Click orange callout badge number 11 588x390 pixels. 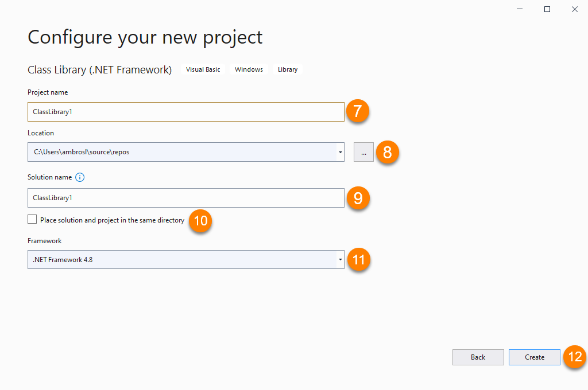[x=359, y=259]
